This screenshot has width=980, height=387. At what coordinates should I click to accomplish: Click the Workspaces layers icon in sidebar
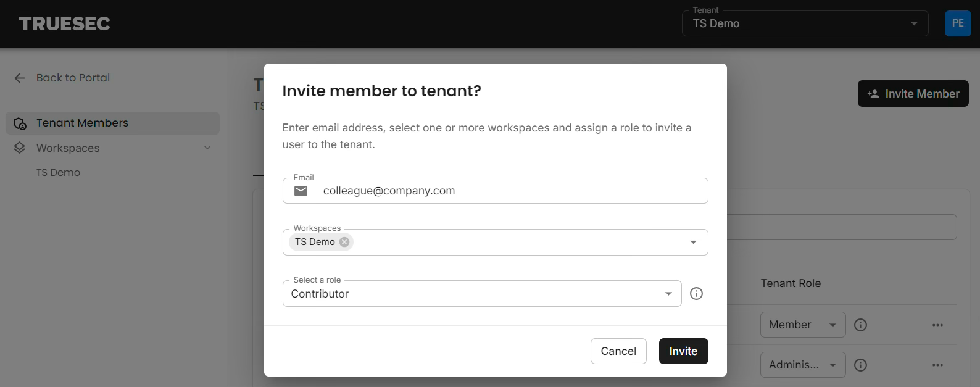(19, 148)
